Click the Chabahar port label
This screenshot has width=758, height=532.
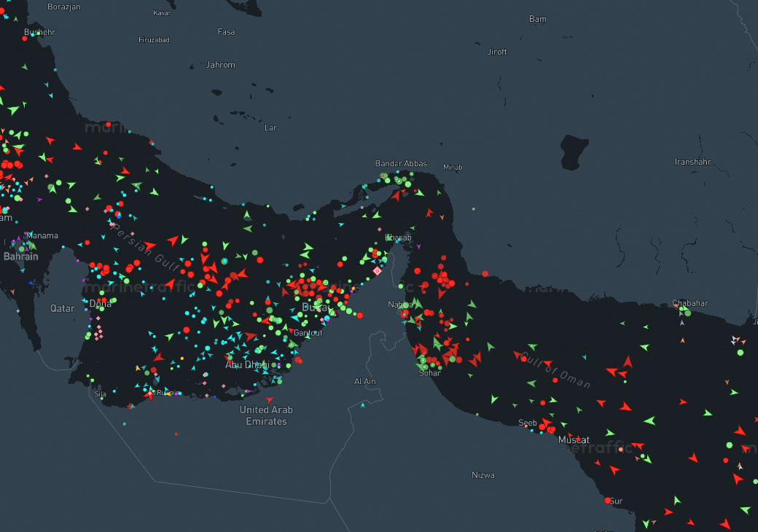coord(689,303)
